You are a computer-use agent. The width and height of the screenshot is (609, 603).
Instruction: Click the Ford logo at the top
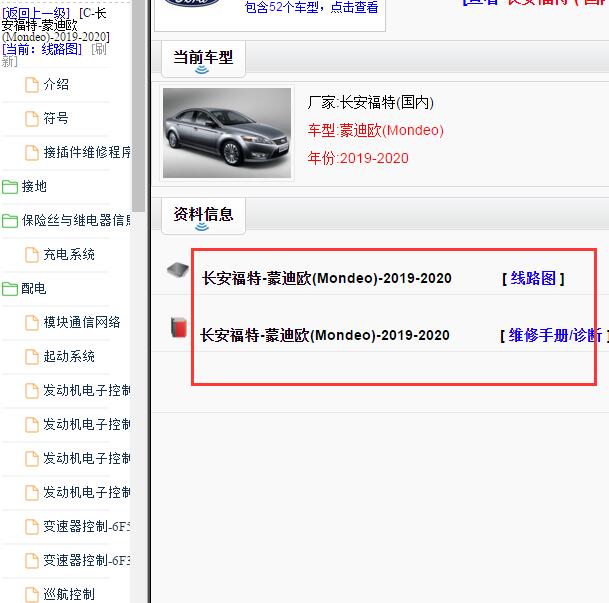tap(192, 2)
